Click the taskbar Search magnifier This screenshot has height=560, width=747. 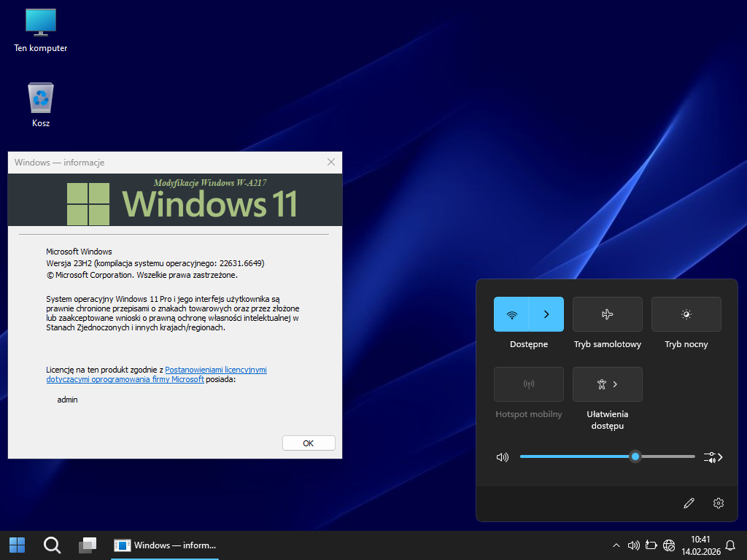[52, 545]
